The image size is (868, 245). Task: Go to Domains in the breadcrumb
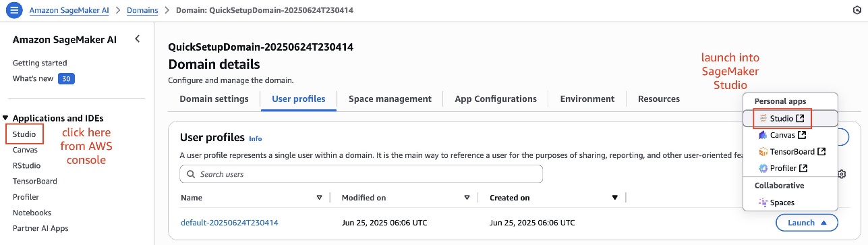[143, 10]
